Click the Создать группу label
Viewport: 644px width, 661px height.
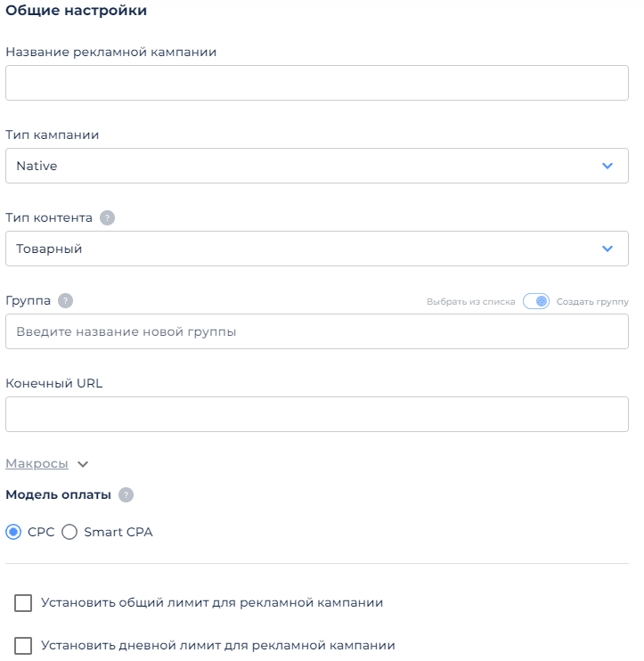[x=592, y=302]
